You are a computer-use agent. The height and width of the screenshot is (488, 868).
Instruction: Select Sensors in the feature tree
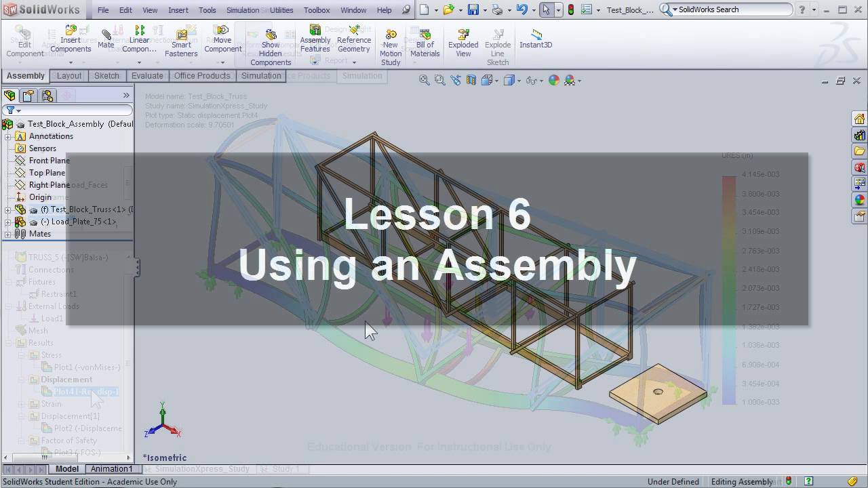[42, 148]
